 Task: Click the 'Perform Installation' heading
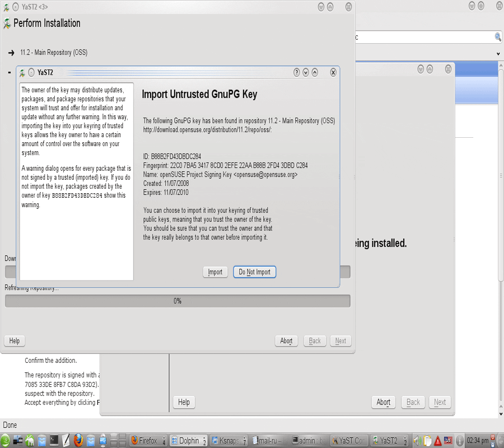47,23
